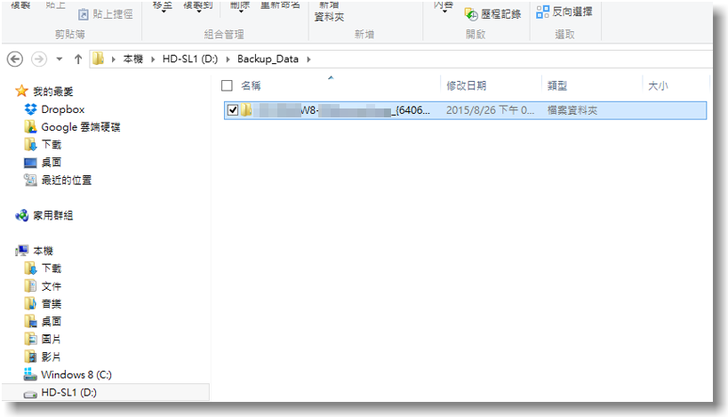Click the 家用群組 homegroup icon
Image resolution: width=728 pixels, height=417 pixels.
22,215
